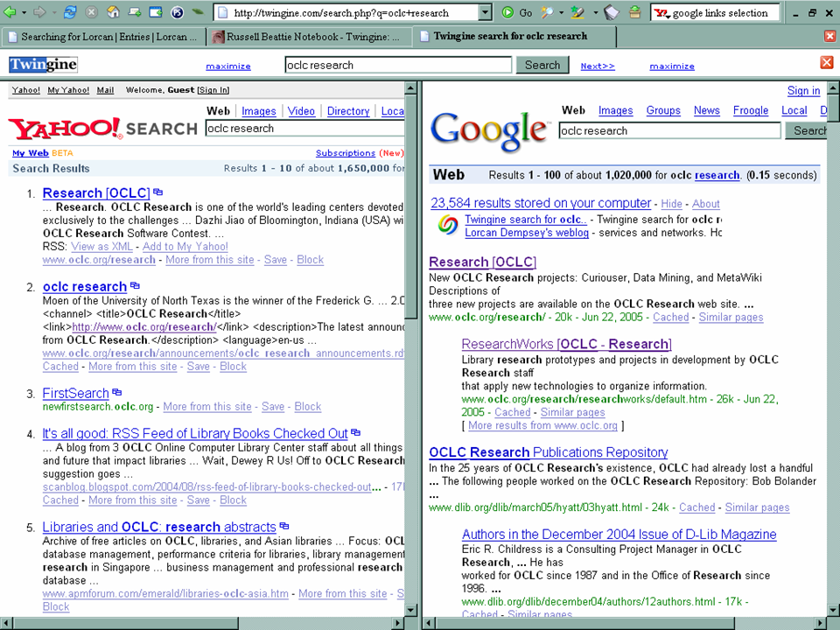The image size is (840, 630).
Task: Click the grey forward arrow
Action: [39, 11]
